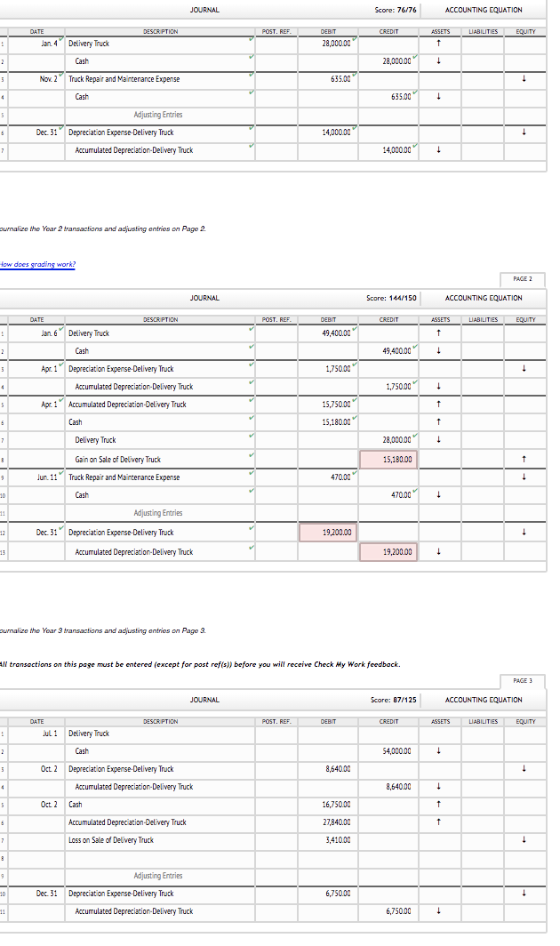This screenshot has height=946, width=560.
Task: Click the 3,410.00 debit for Loss on Sale
Action: [x=328, y=840]
